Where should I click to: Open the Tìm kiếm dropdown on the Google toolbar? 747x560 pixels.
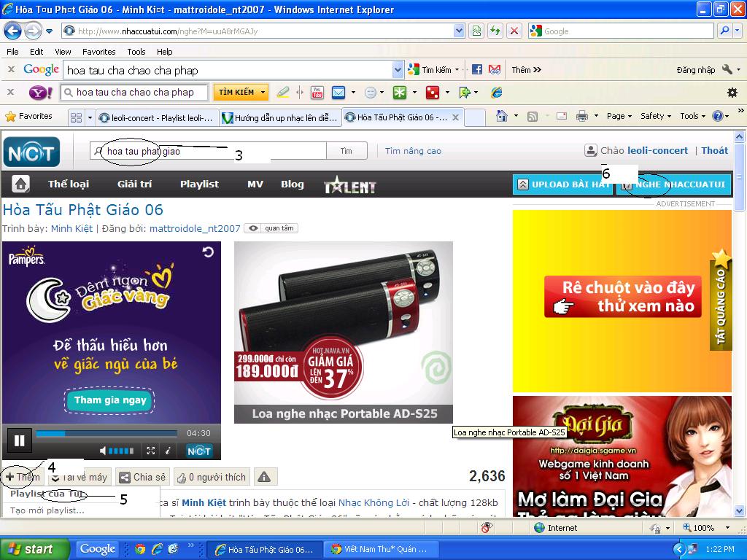coord(457,70)
